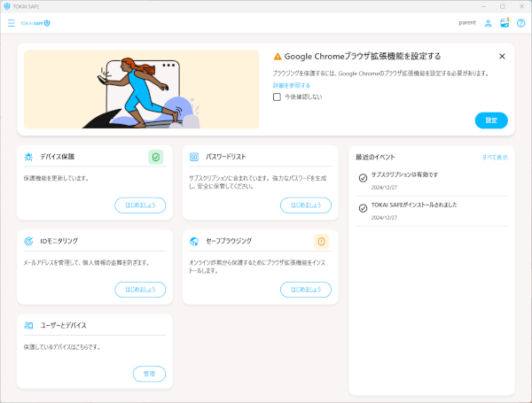The width and height of the screenshot is (532, 403).
Task: Click the ユーザーとデバイス icon
Action: pyautogui.click(x=28, y=326)
